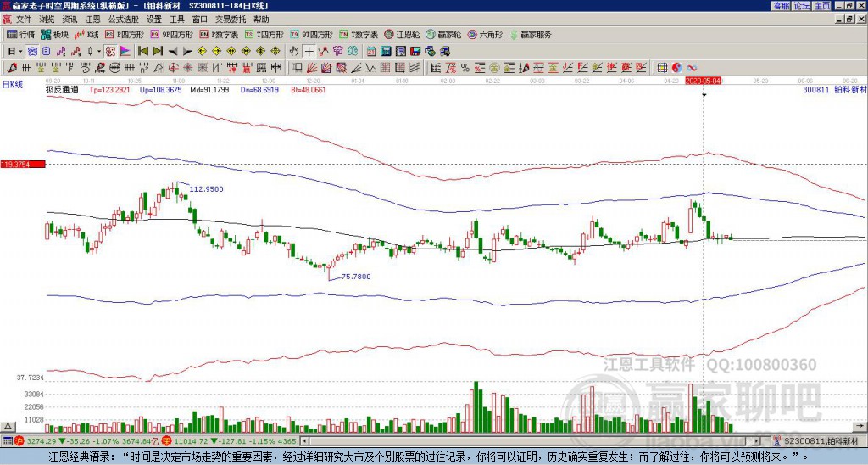
Task: Click the 119.3754 red price label
Action: [x=23, y=164]
